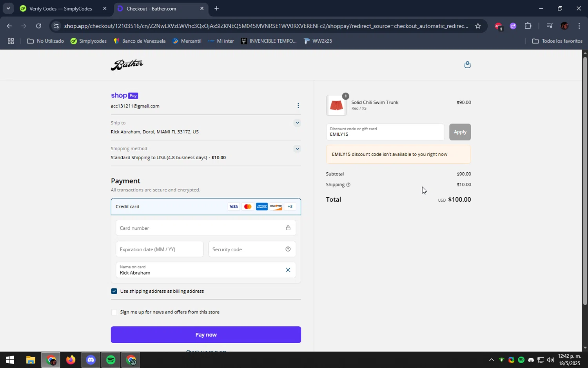Expand the Ship to address section
The height and width of the screenshot is (368, 588).
pos(297,123)
